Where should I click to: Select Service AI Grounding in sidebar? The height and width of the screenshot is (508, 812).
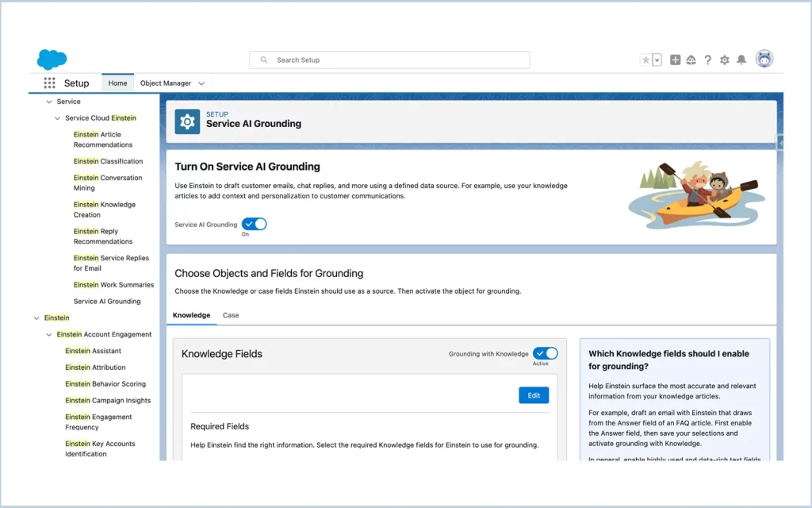(107, 301)
